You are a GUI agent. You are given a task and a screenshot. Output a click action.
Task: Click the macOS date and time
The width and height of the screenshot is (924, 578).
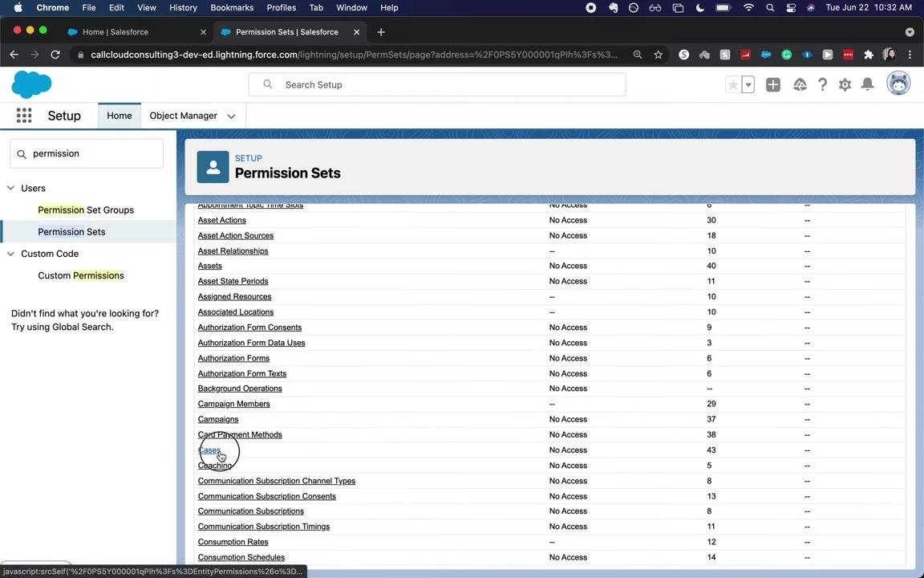869,8
